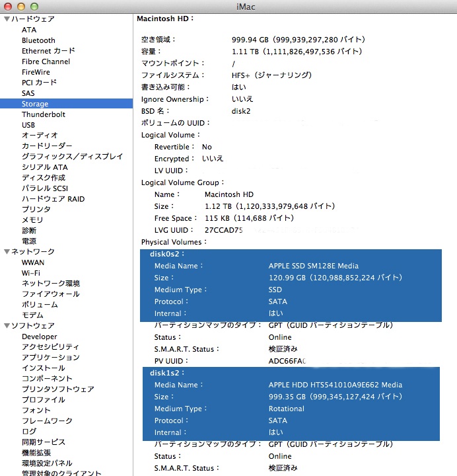Screen dimensions: 457x476
Task: Click the HFS+ file system value
Action: (x=271, y=75)
